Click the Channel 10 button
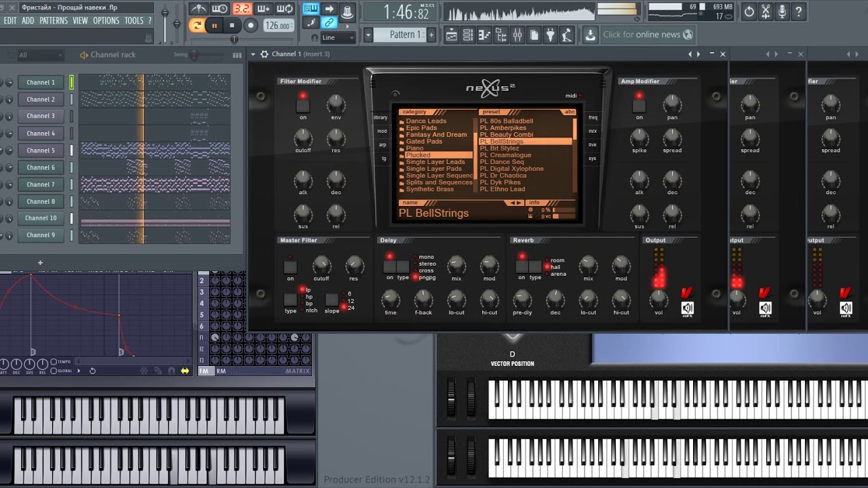 [x=41, y=218]
